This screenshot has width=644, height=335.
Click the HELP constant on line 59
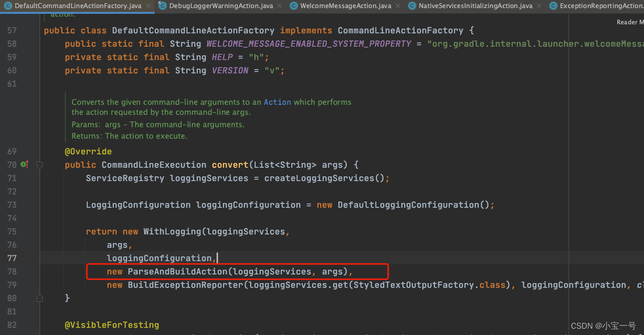pos(222,57)
